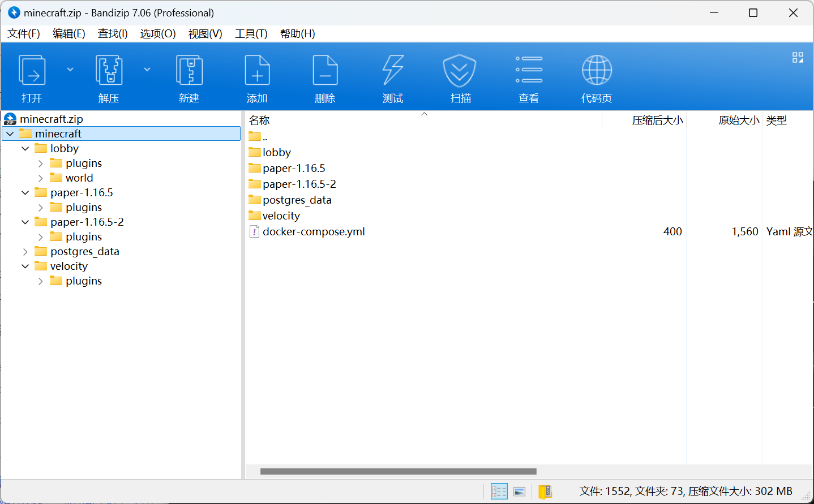Select docker-compose.yml in the file list

click(314, 232)
